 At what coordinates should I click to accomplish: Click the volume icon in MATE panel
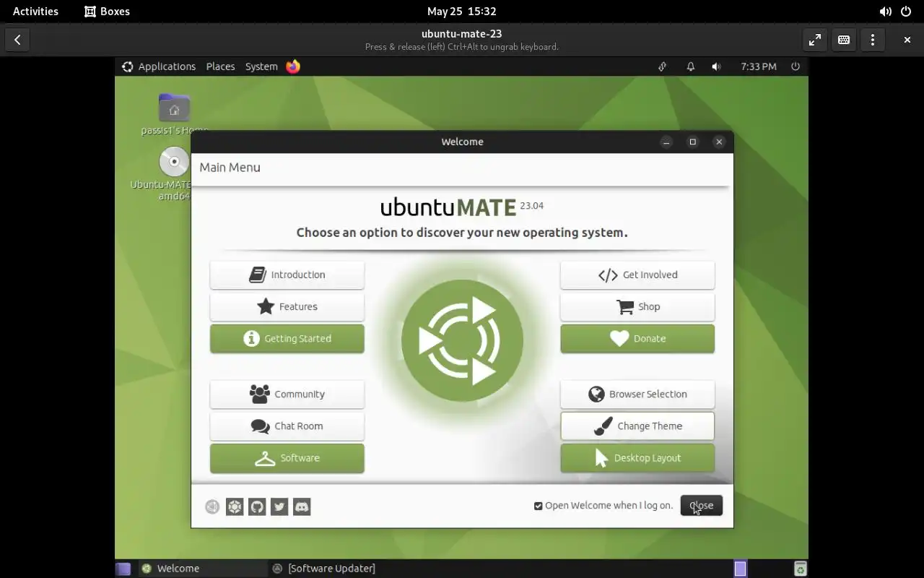click(716, 66)
